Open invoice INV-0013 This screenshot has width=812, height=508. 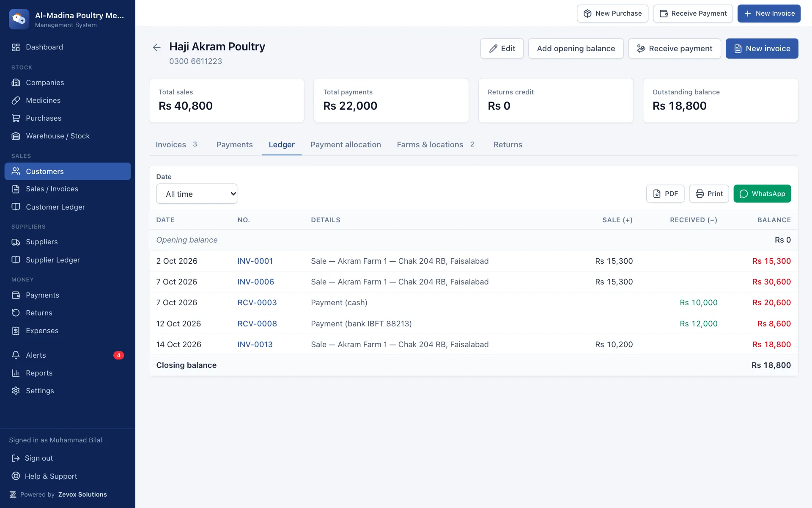click(x=255, y=345)
